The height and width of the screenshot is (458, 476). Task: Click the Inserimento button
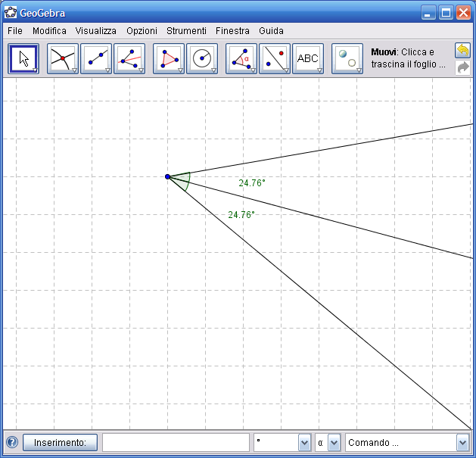click(60, 443)
